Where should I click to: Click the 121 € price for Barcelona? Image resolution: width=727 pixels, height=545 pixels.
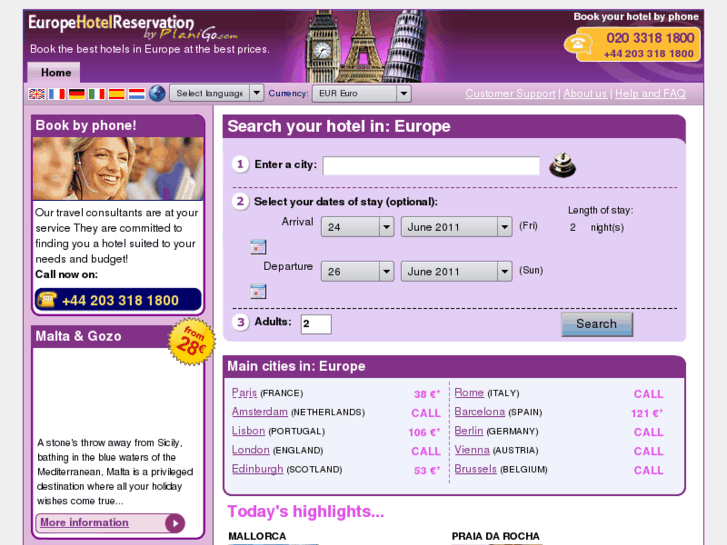[x=647, y=413]
